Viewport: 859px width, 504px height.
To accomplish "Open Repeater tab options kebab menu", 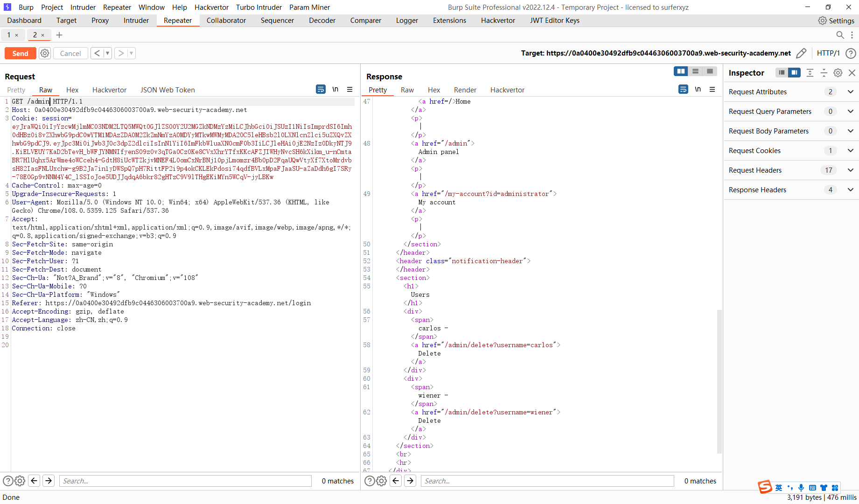I will [852, 35].
